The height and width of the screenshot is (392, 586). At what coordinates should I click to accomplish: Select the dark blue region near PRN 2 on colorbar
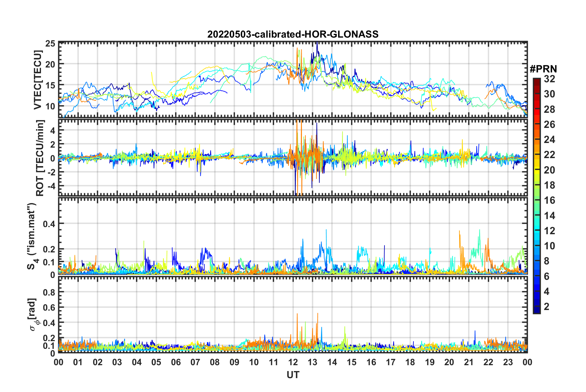pyautogui.click(x=537, y=306)
